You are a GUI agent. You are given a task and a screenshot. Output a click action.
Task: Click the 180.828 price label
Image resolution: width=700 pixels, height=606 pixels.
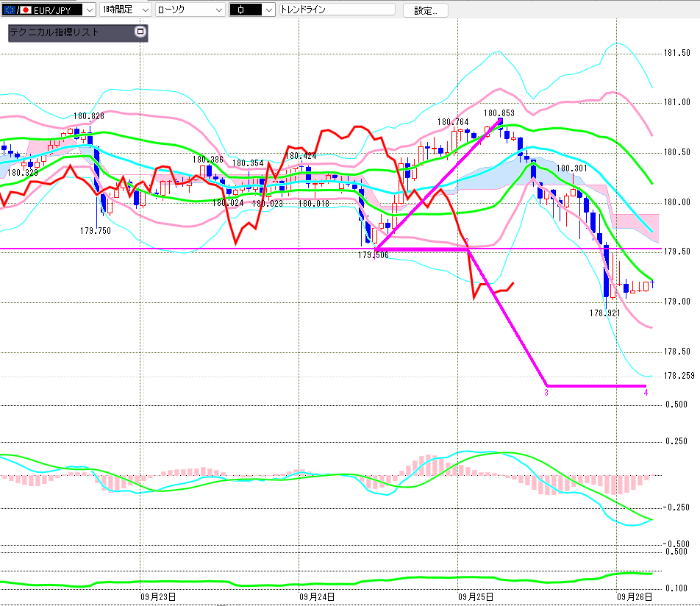point(89,116)
